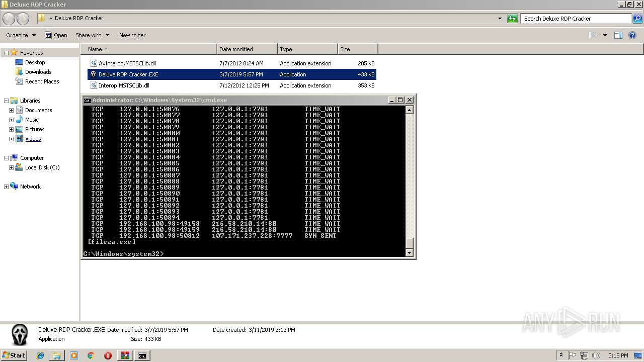644x362 pixels.
Task: Open cmd.exe window system menu icon
Action: tap(87, 100)
